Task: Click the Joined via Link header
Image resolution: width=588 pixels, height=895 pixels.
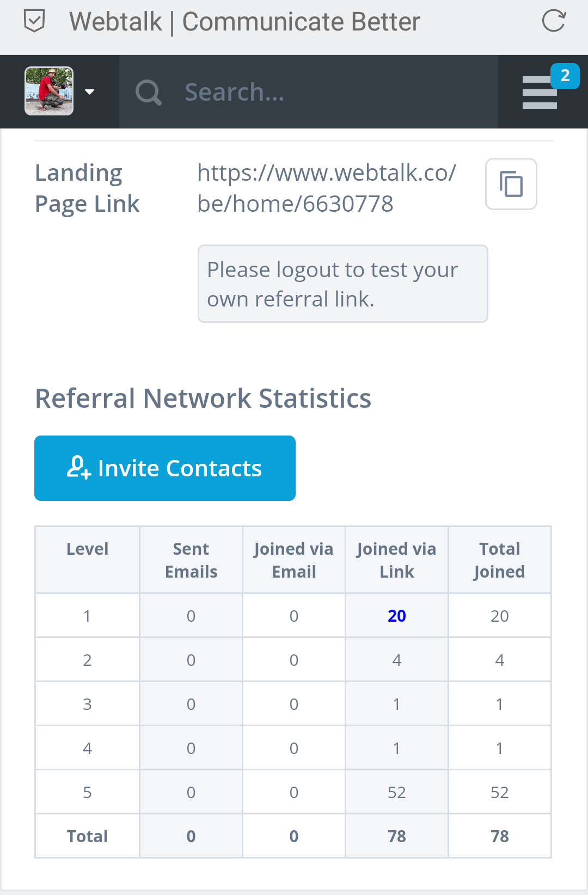Action: click(x=397, y=560)
